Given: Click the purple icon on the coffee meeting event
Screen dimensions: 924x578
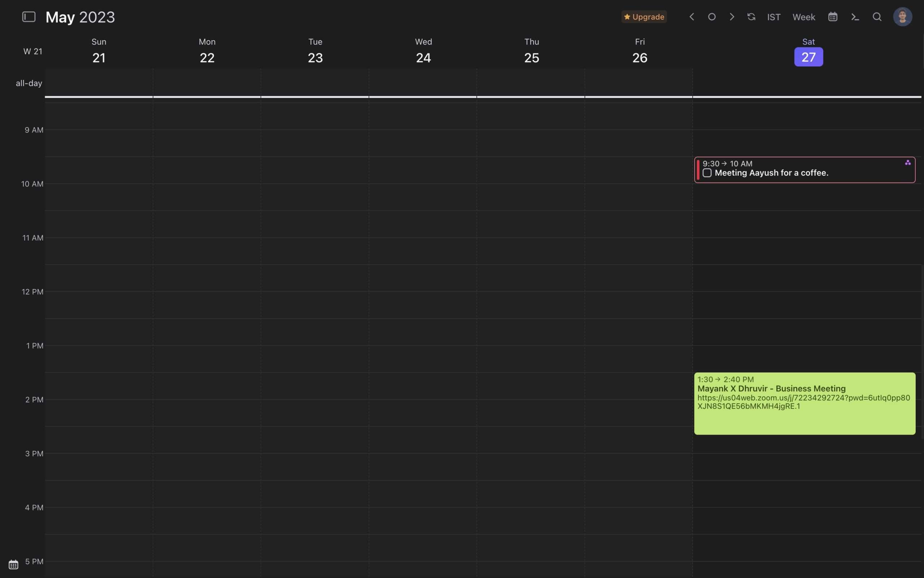Looking at the screenshot, I should [908, 163].
